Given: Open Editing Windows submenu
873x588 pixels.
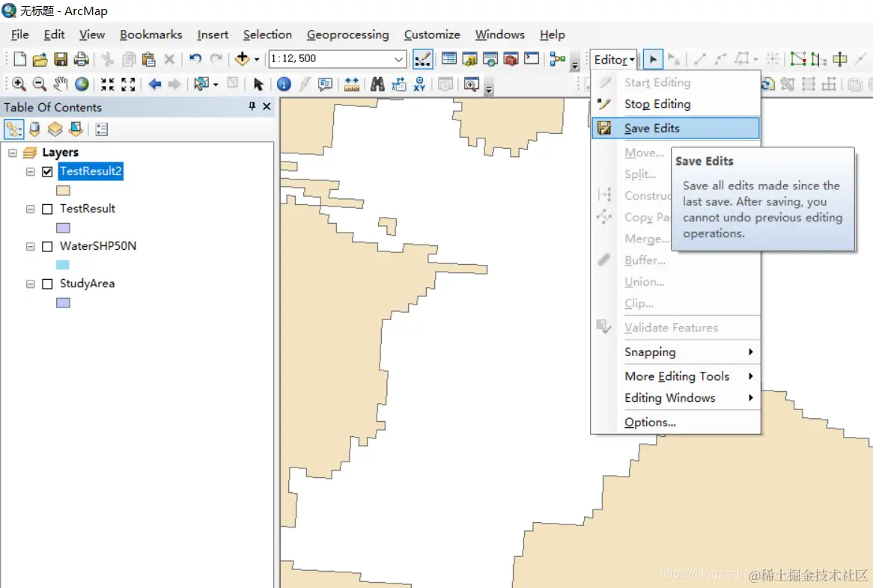Looking at the screenshot, I should point(676,398).
